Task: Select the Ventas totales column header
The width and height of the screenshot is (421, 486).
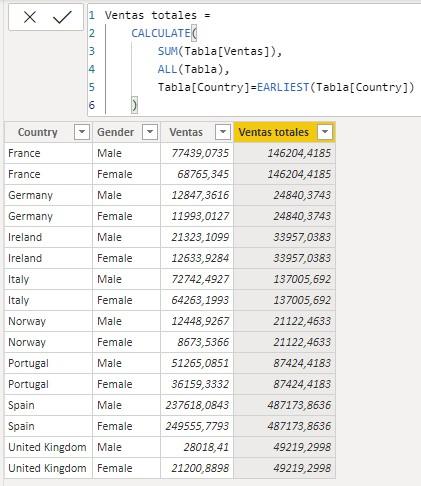Action: [x=274, y=132]
